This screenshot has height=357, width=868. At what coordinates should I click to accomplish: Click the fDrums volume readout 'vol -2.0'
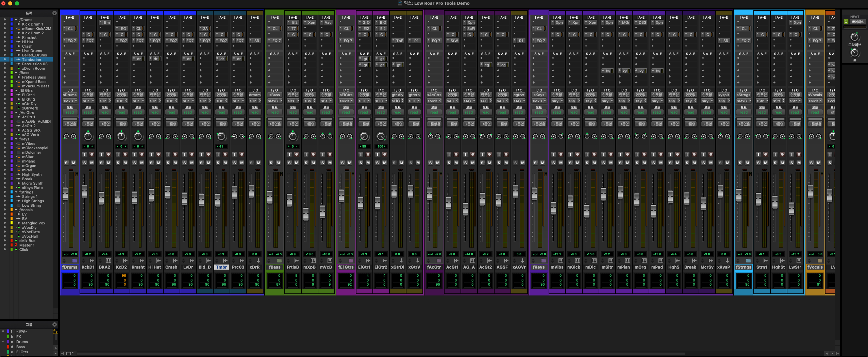[70, 254]
